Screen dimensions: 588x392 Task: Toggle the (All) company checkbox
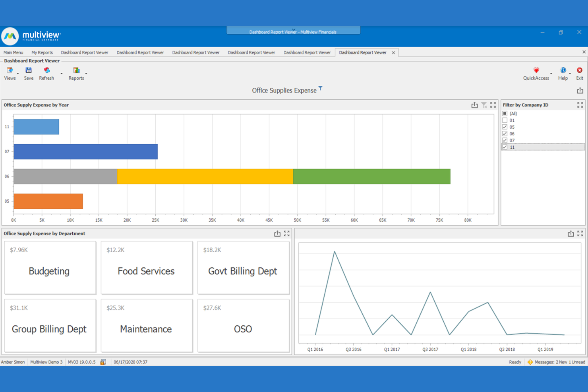(505, 114)
